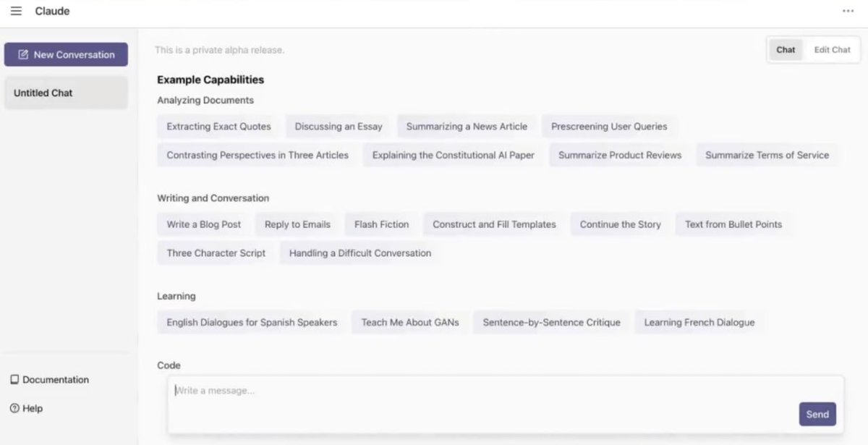This screenshot has width=868, height=445.
Task: Open the hamburger menu icon
Action: [16, 11]
